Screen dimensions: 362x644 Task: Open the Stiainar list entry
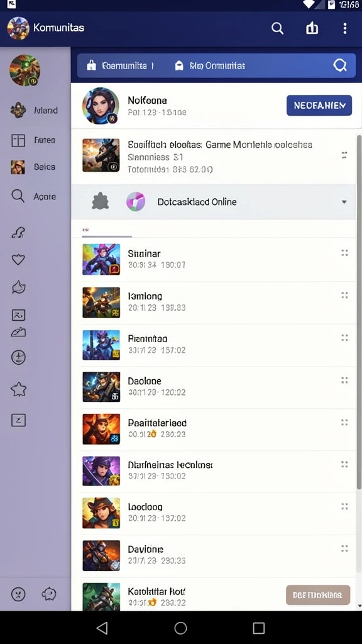click(x=214, y=260)
